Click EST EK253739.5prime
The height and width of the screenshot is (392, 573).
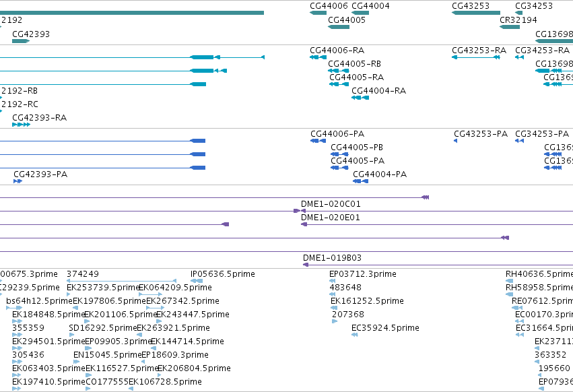[103, 288]
